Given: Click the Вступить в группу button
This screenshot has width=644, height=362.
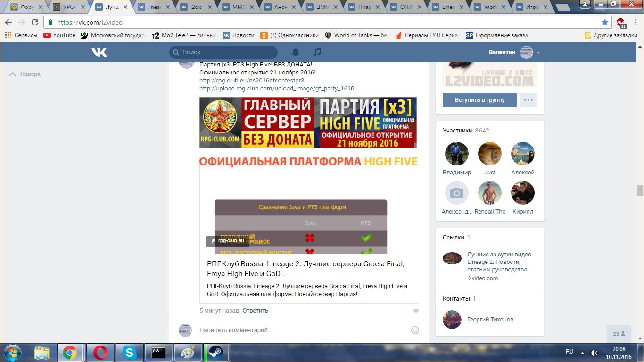Looking at the screenshot, I should [x=479, y=100].
